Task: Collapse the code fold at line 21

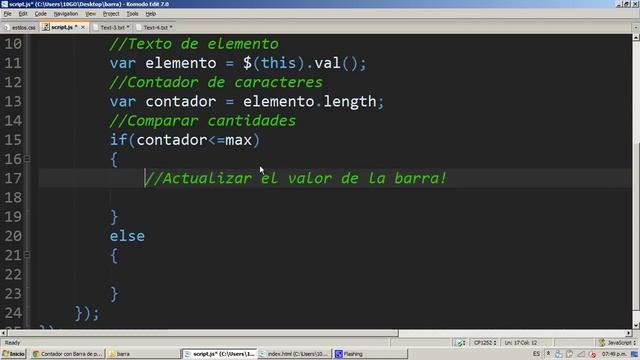Action: tap(27, 255)
